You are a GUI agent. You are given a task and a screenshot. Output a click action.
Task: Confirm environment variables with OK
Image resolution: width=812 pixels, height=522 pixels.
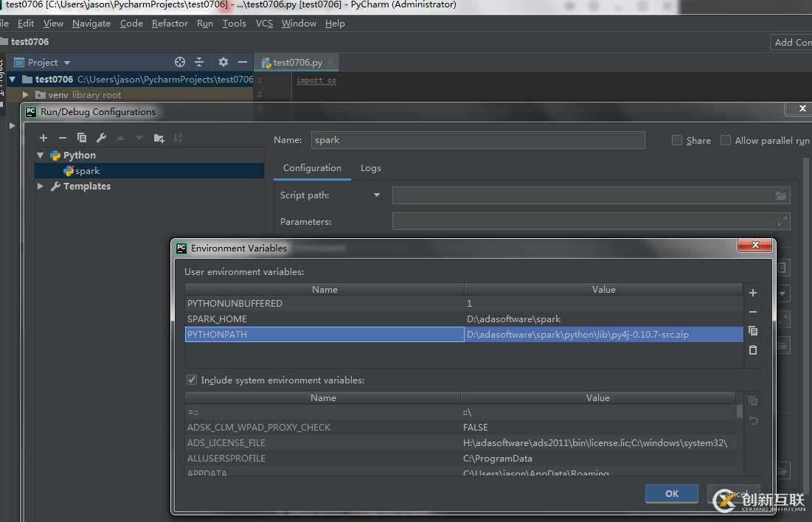point(671,493)
